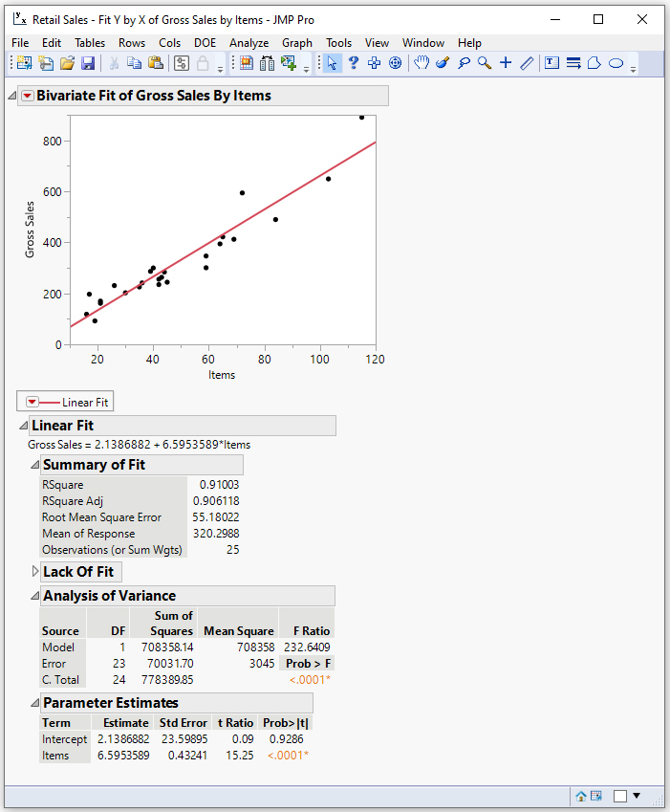Click the Distribution histogram toolbar icon
Image resolution: width=670 pixels, height=812 pixels.
(x=267, y=63)
